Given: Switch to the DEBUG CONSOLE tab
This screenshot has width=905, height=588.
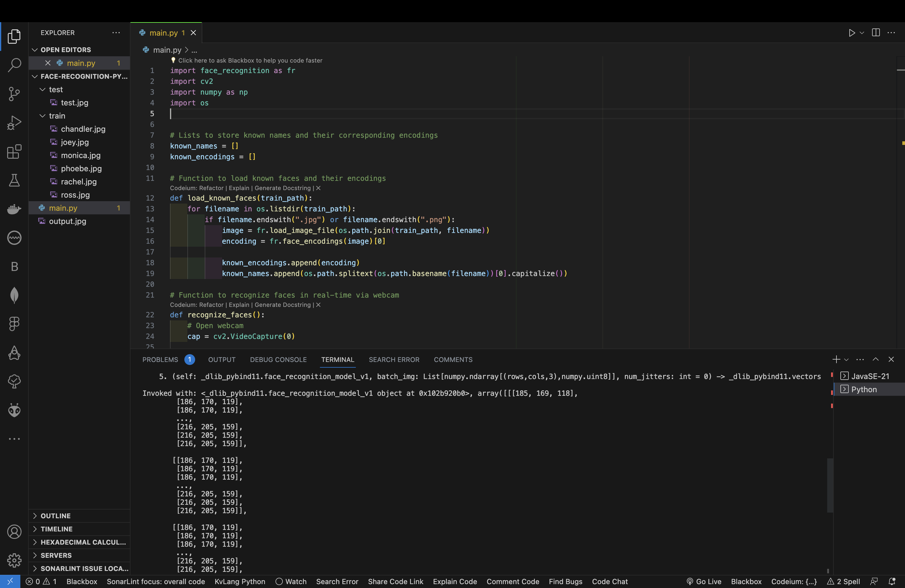Looking at the screenshot, I should (x=278, y=360).
